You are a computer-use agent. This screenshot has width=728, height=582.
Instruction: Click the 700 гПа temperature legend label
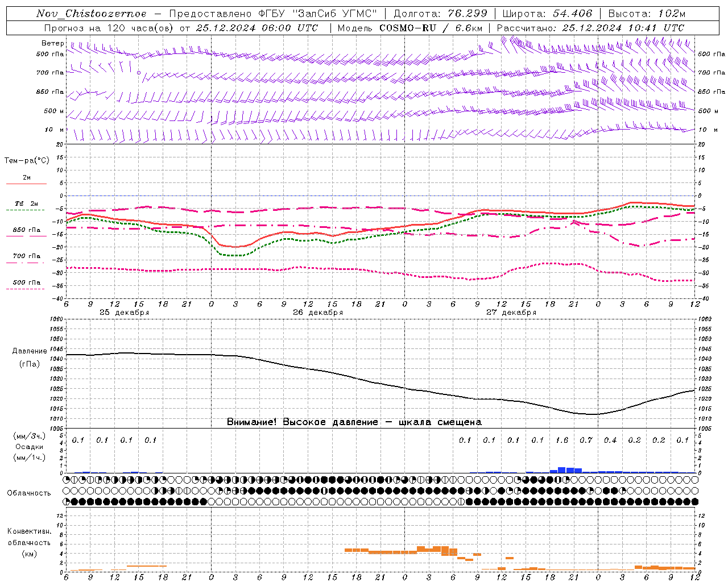[x=27, y=256]
